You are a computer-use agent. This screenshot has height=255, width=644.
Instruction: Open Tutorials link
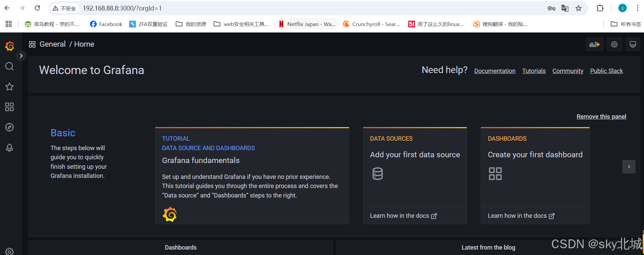pos(534,71)
